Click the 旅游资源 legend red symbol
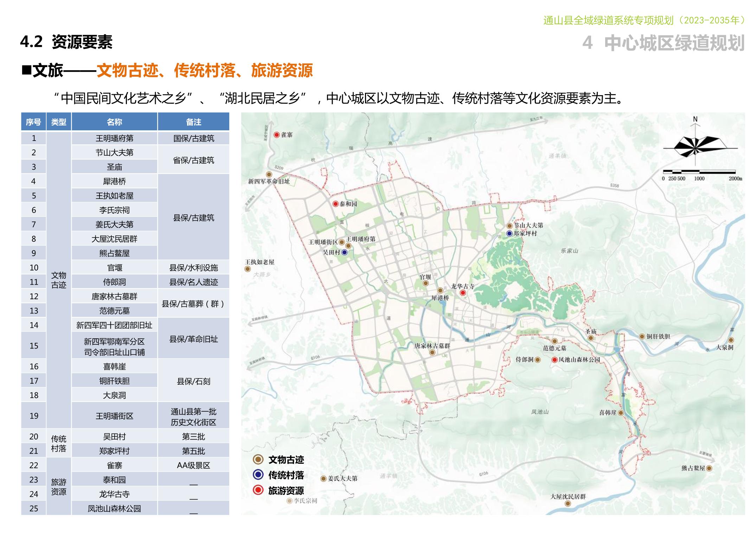 258,490
